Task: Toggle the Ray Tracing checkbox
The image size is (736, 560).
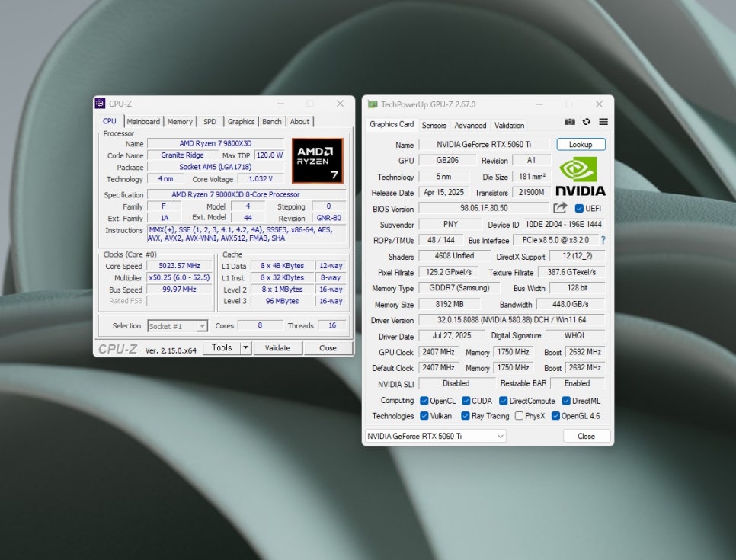Action: (x=466, y=416)
